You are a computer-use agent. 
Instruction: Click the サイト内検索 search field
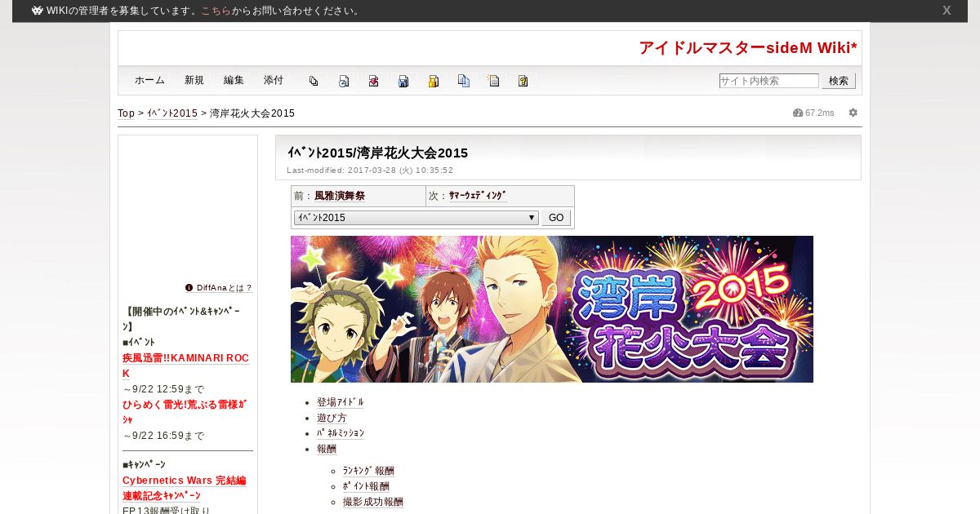(768, 81)
